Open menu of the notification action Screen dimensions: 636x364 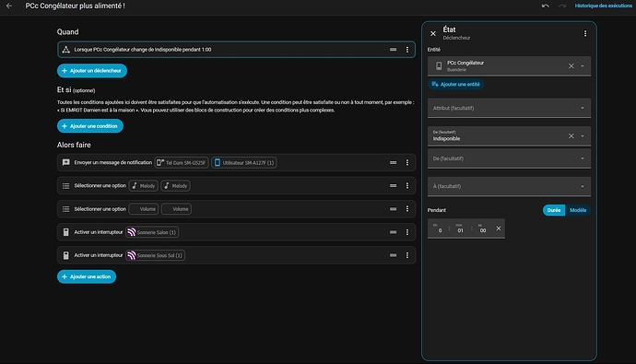pos(407,162)
